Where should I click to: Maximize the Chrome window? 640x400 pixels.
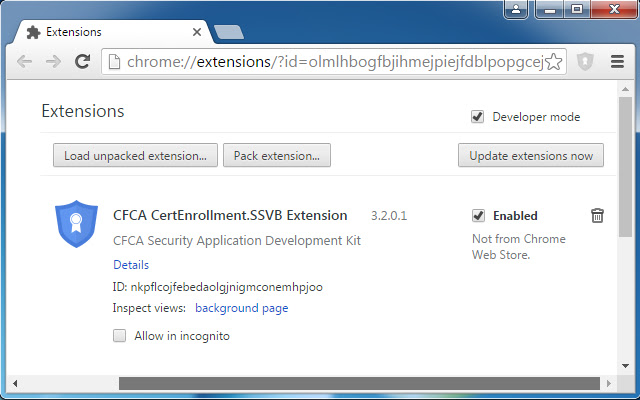(x=577, y=9)
